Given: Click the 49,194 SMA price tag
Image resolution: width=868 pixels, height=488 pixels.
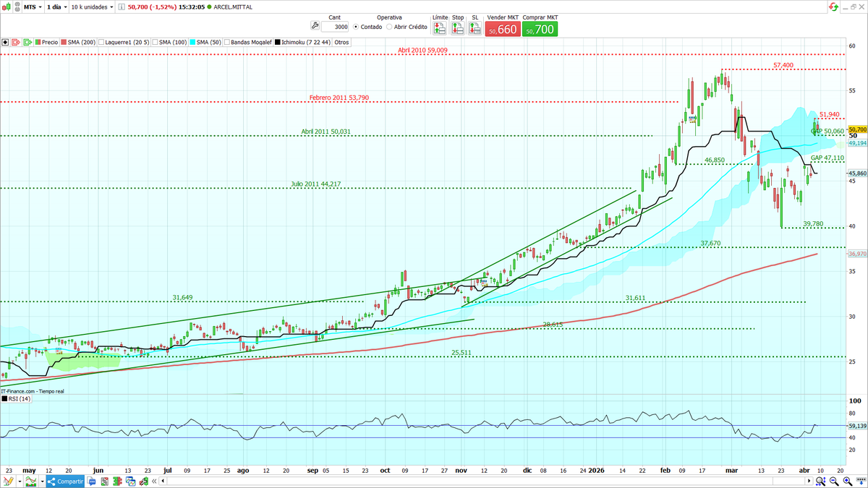Looking at the screenshot, I should [x=857, y=143].
